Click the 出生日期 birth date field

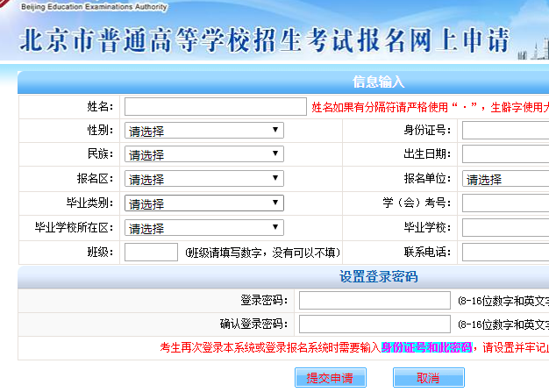tap(505, 154)
